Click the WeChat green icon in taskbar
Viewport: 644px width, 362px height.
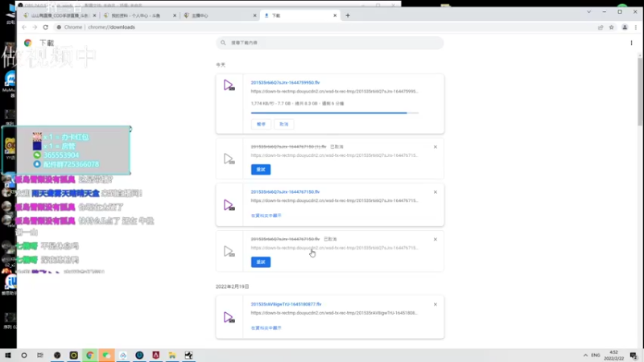pyautogui.click(x=106, y=355)
